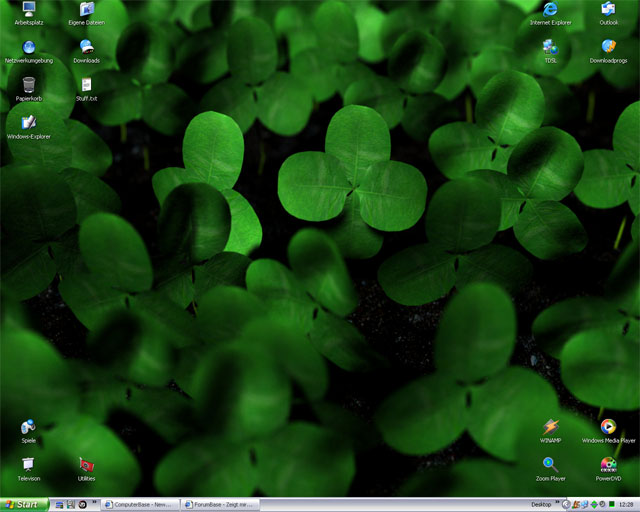Switch to the ComputerBase taskbar window
This screenshot has height=512, width=640.
point(140,505)
